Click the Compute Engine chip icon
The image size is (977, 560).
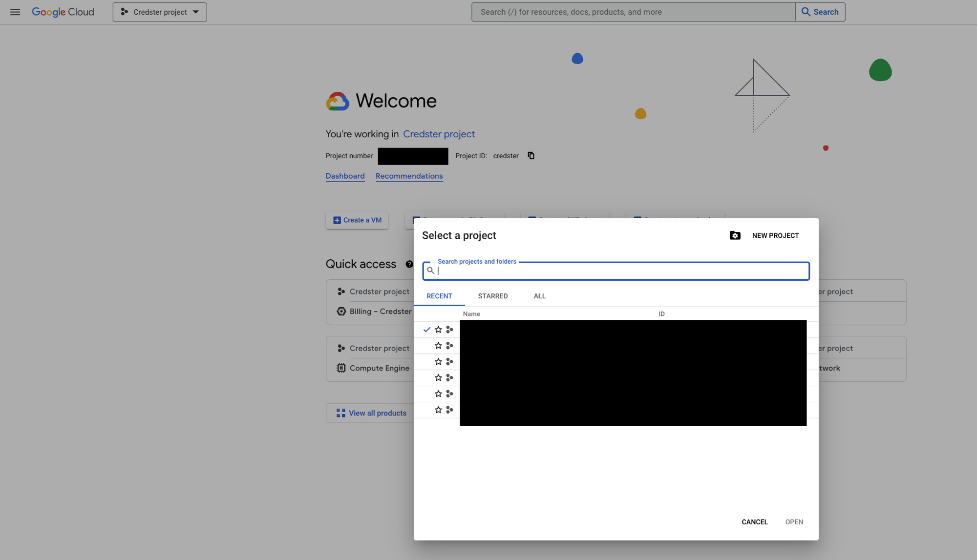pos(341,368)
